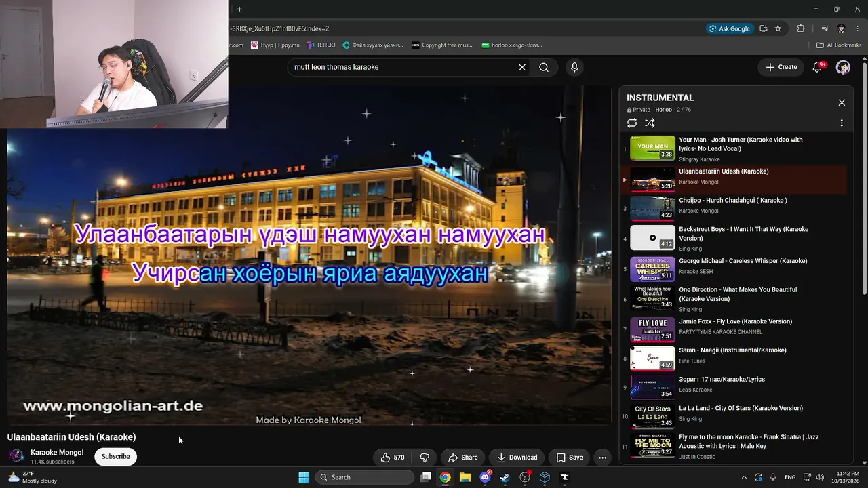The image size is (868, 488).
Task: Open a new browser tab
Action: (x=239, y=9)
